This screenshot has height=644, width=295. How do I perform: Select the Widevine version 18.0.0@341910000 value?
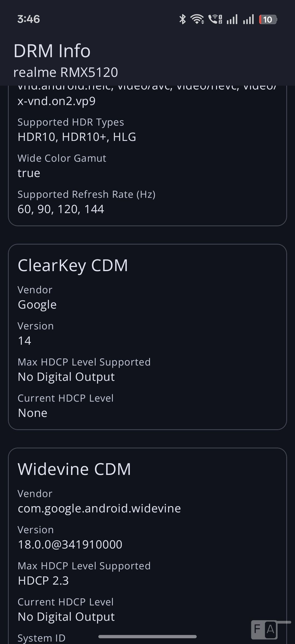[70, 544]
